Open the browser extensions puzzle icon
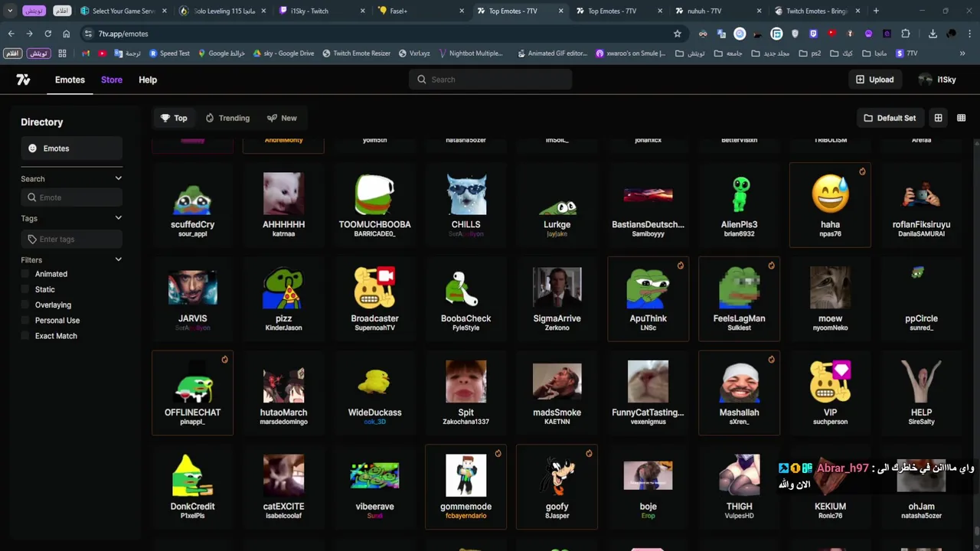 coord(906,34)
